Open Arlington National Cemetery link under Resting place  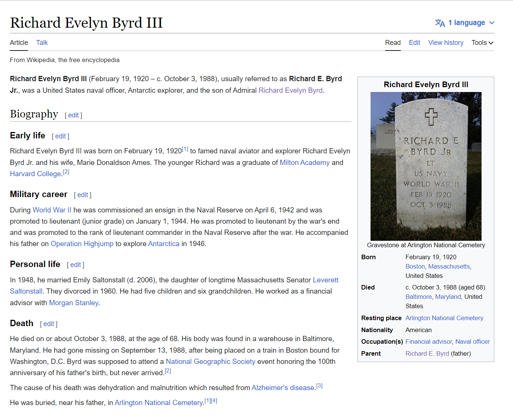point(444,318)
